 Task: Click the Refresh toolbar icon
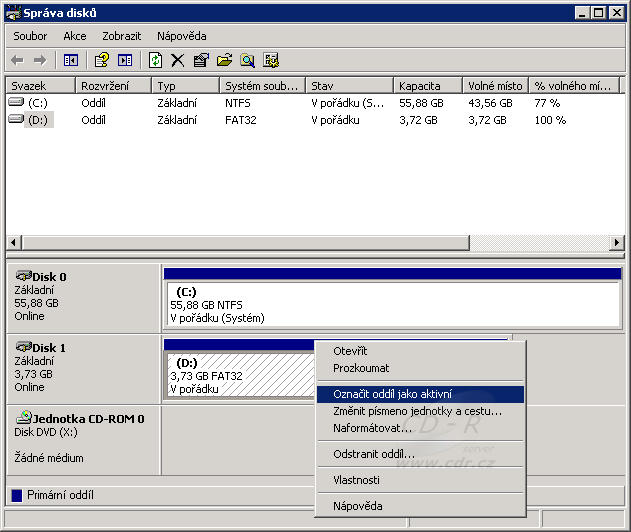pyautogui.click(x=155, y=60)
